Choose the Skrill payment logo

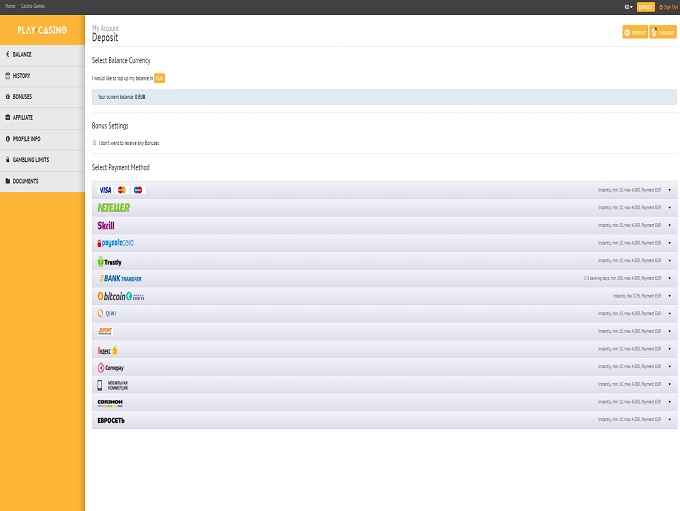[106, 226]
